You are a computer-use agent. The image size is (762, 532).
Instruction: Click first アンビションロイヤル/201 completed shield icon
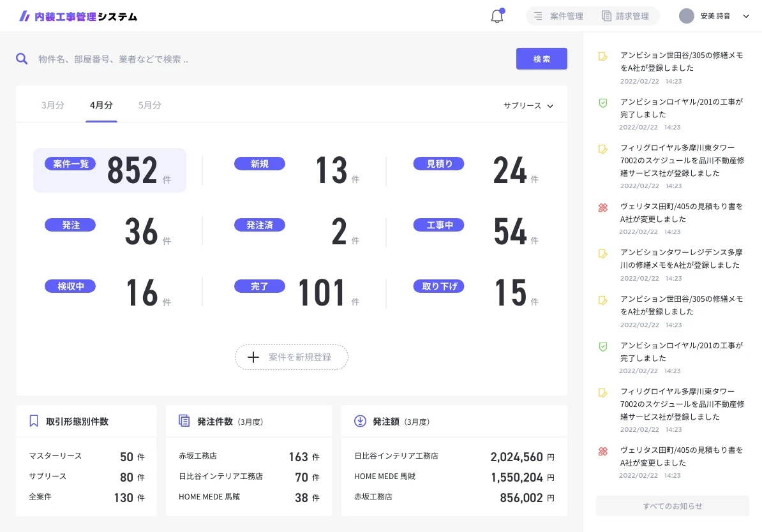point(602,103)
